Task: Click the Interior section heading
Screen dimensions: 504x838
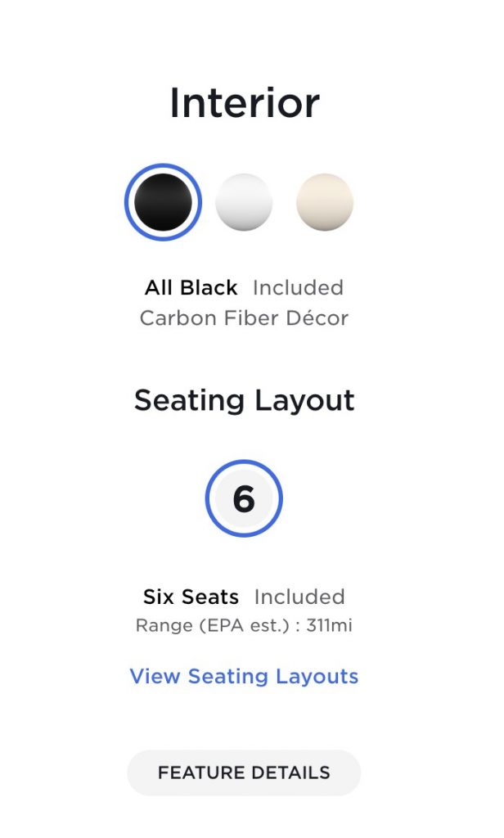Action: pyautogui.click(x=245, y=102)
